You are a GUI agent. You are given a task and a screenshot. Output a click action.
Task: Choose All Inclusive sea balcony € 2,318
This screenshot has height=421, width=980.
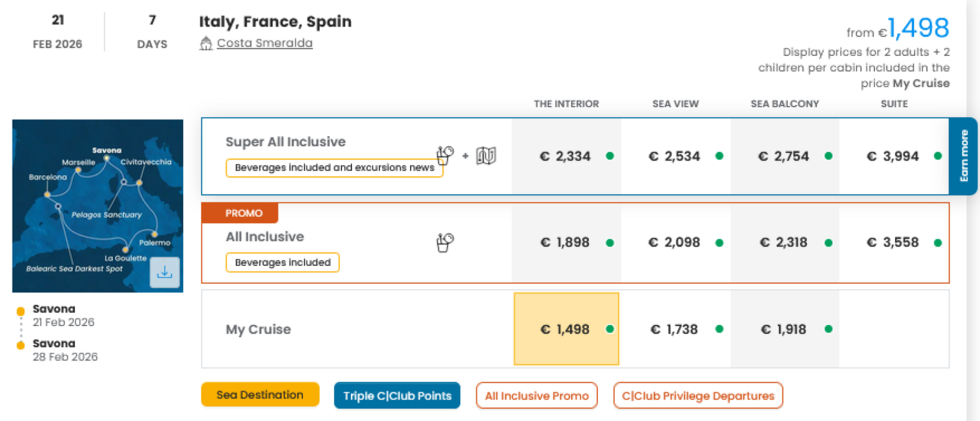(x=784, y=243)
